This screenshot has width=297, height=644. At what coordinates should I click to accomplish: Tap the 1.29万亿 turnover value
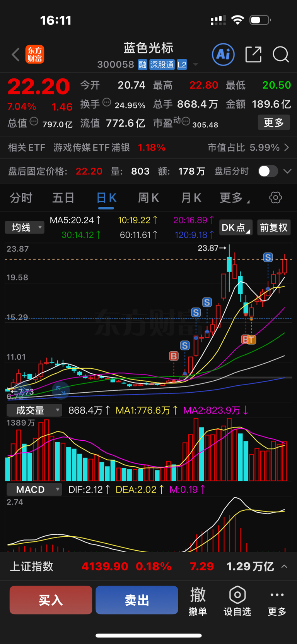click(x=250, y=566)
